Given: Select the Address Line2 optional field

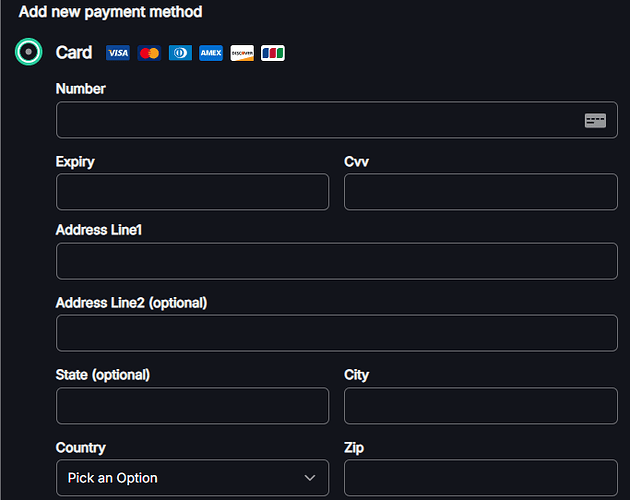Looking at the screenshot, I should [x=336, y=333].
